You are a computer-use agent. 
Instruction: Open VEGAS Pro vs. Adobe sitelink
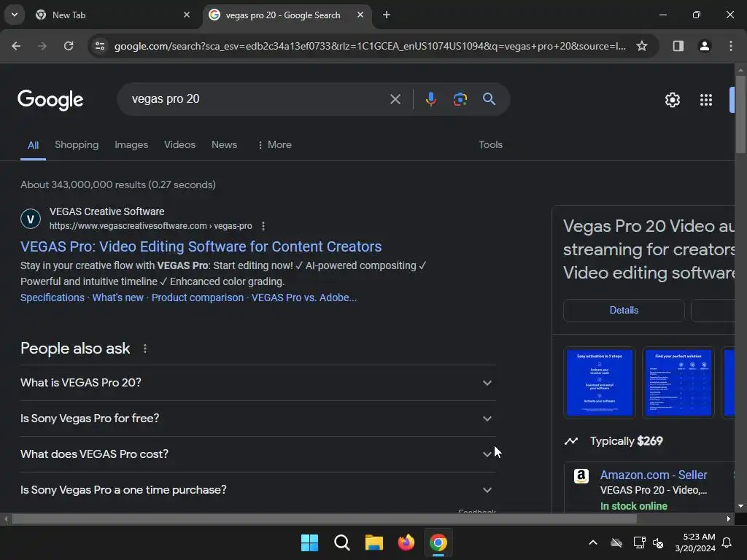point(304,297)
